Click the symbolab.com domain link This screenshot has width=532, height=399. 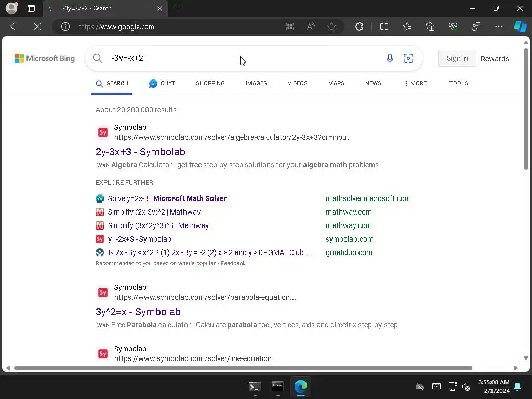point(350,239)
